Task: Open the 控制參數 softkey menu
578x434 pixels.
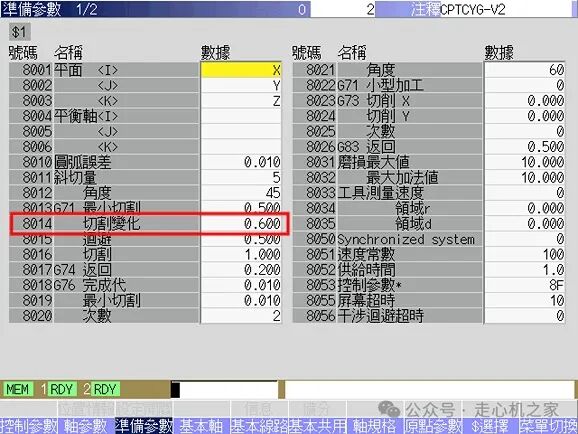Action: [29, 426]
